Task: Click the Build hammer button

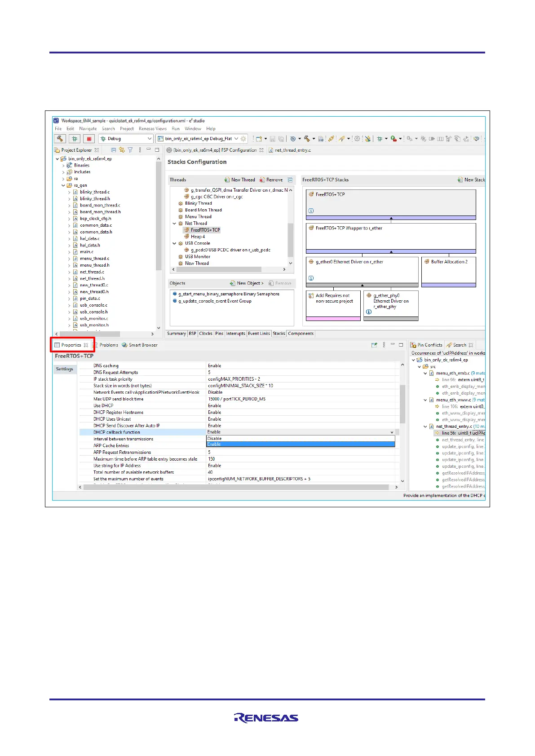Action: pos(60,139)
